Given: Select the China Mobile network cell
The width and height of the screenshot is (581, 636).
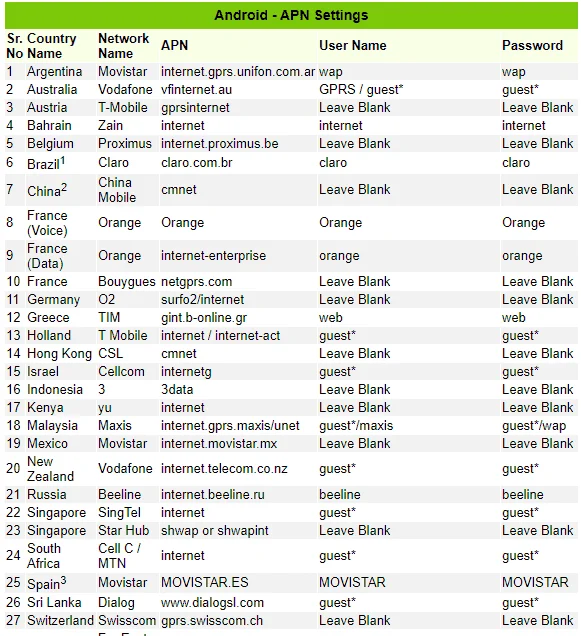Looking at the screenshot, I should pos(117,190).
